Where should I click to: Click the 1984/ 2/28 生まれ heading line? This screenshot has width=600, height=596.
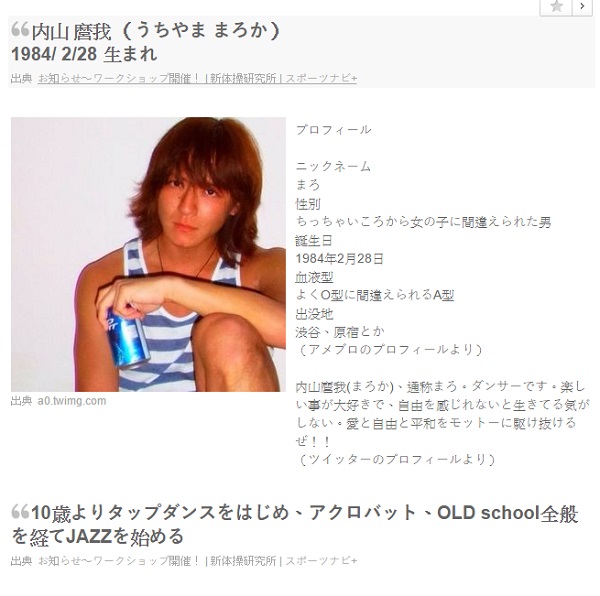84,54
